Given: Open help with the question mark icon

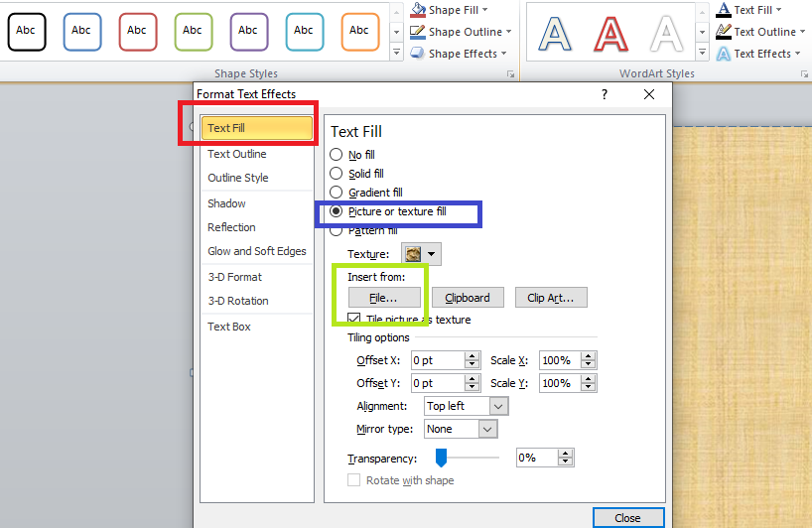Looking at the screenshot, I should point(605,94).
